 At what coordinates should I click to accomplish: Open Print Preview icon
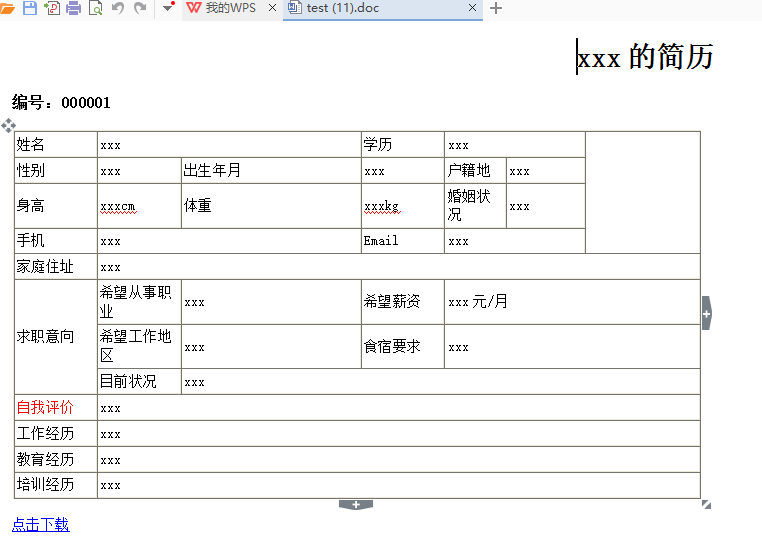click(x=96, y=8)
